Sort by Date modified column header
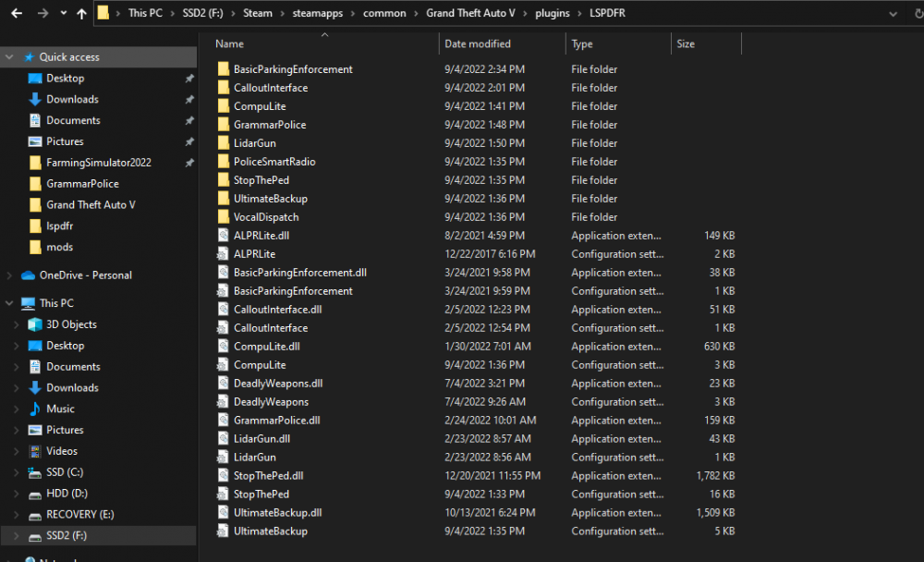The height and width of the screenshot is (562, 924). coord(478,43)
